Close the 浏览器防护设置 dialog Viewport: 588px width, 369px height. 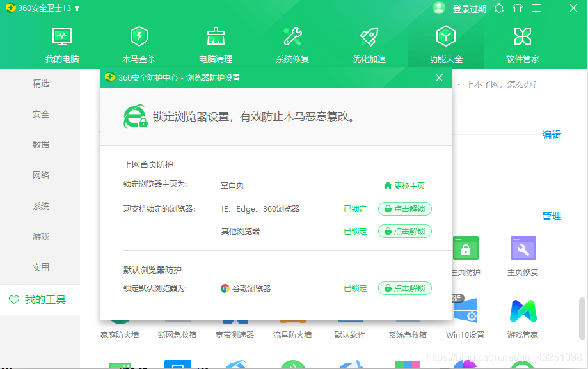(x=439, y=77)
